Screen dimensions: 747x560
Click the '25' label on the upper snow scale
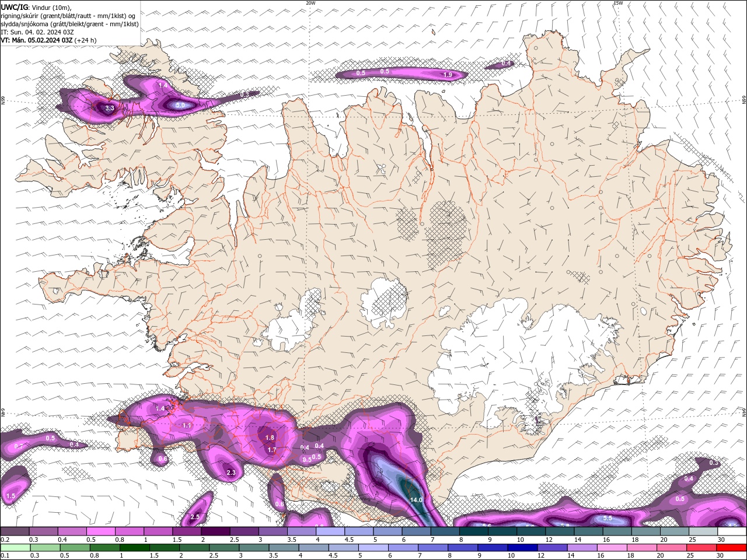tap(693, 540)
